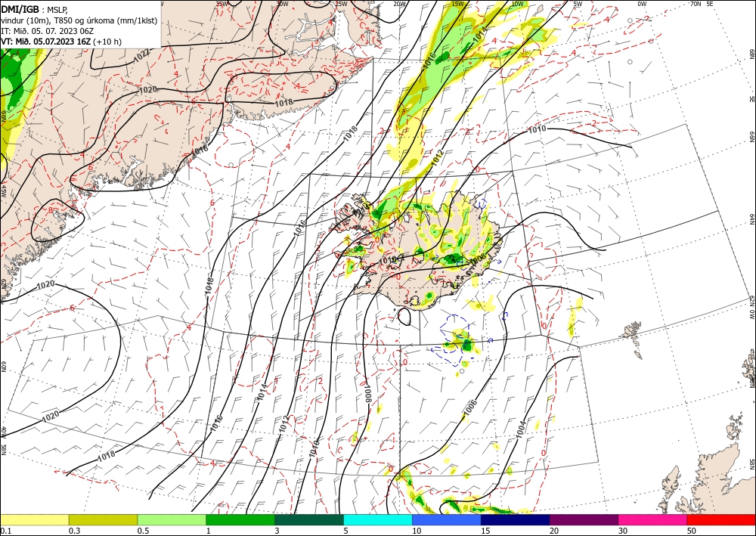Click the '10W' longitude label
Screen dimensions: 756x536
tap(517, 4)
